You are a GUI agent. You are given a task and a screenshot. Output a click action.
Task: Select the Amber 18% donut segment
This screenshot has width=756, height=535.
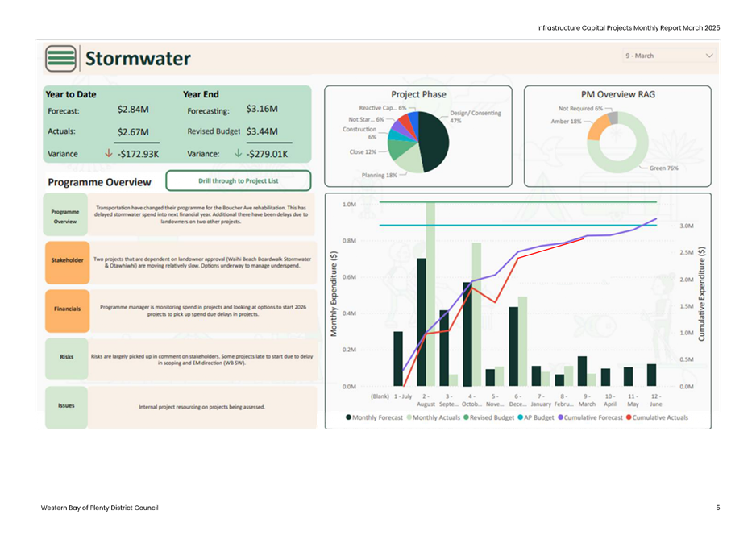tap(598, 127)
